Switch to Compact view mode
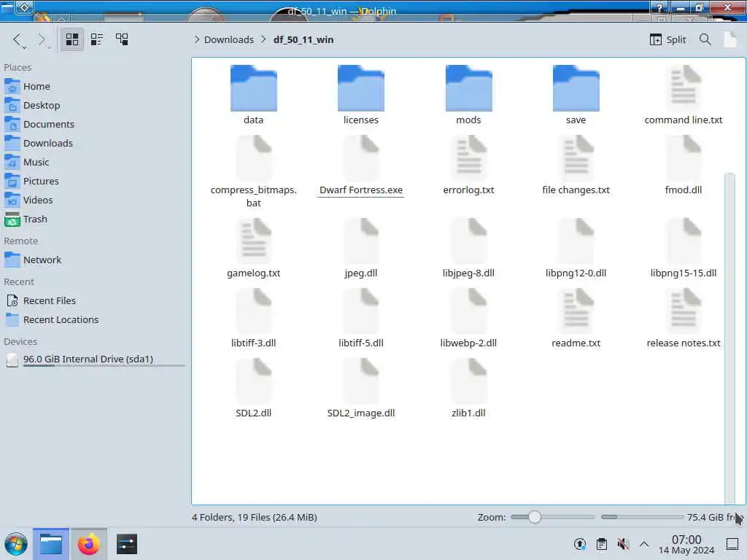 [x=97, y=39]
